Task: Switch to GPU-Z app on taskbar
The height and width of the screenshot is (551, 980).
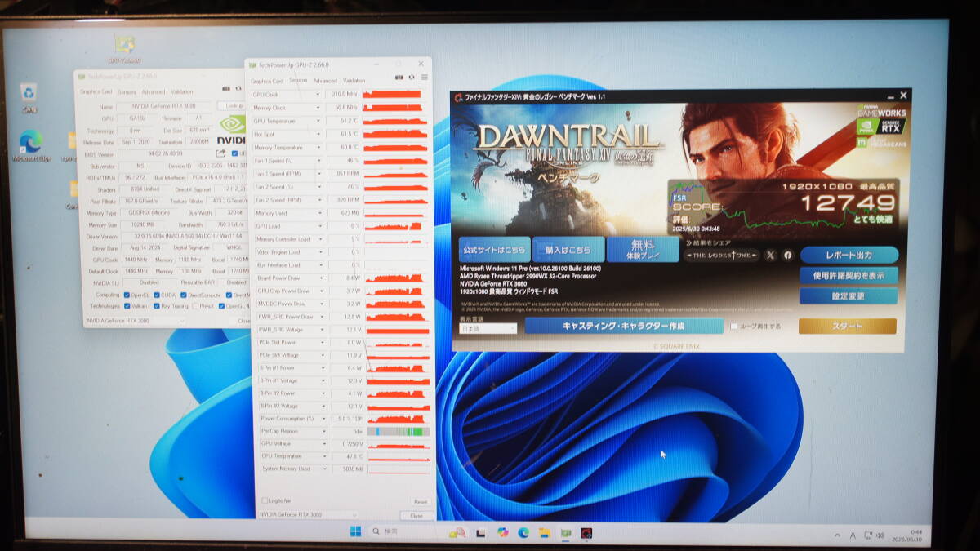Action: coord(565,532)
